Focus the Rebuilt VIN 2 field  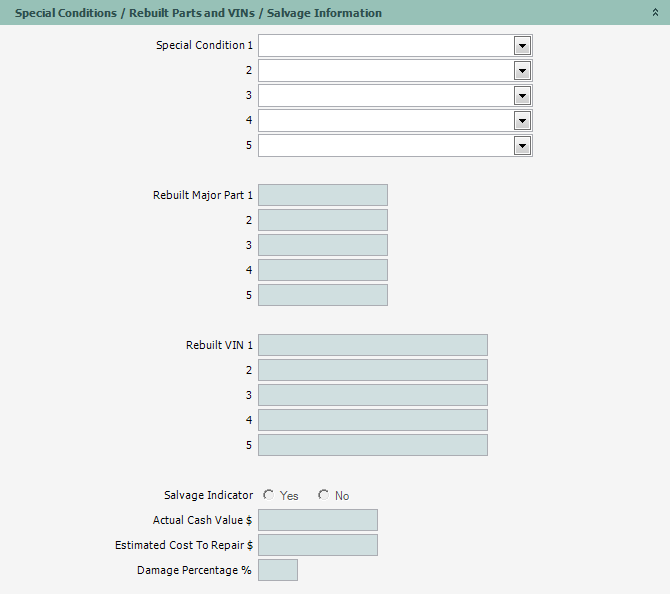tap(373, 370)
